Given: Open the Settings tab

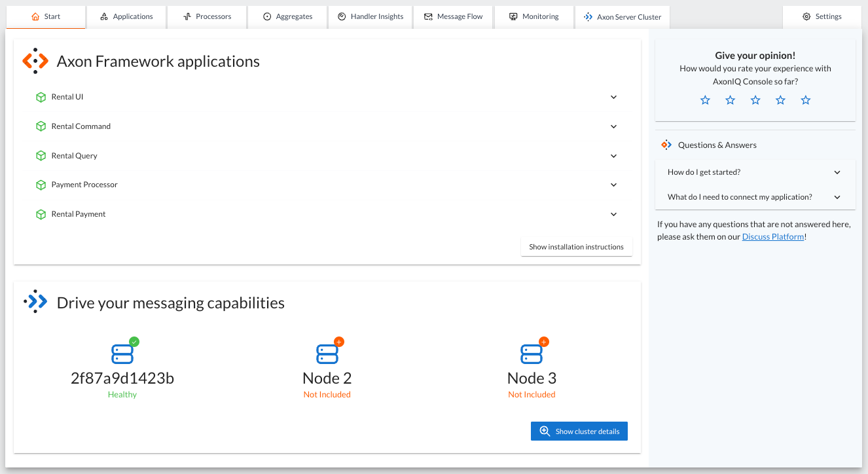Looking at the screenshot, I should 822,17.
